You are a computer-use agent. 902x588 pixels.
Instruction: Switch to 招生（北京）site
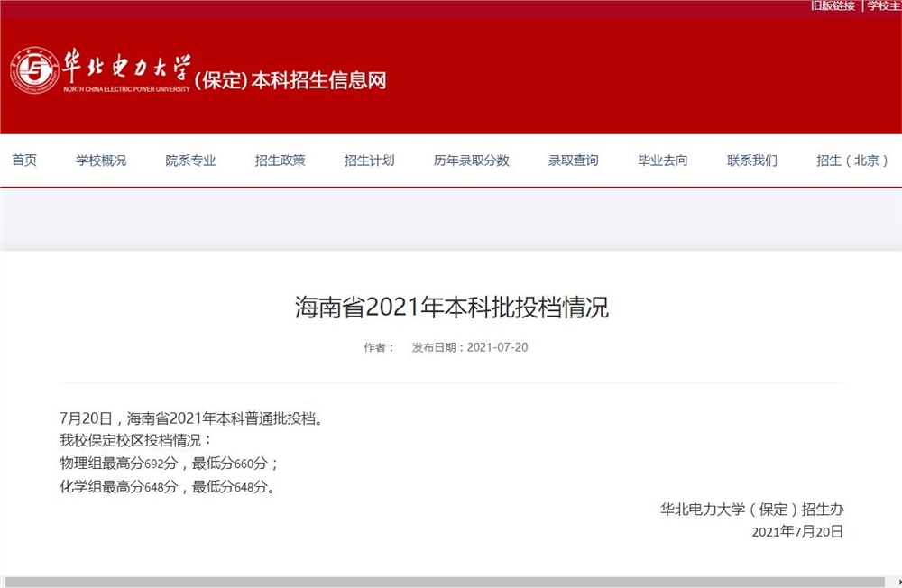[852, 161]
